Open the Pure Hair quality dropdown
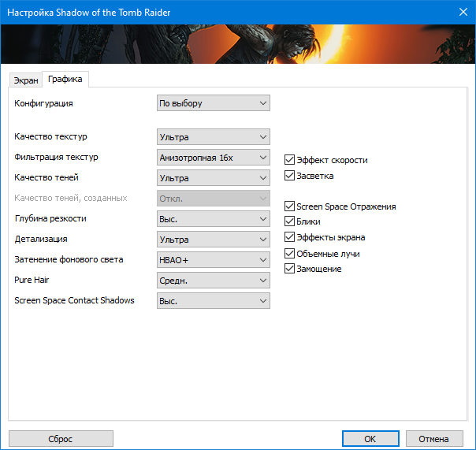The height and width of the screenshot is (450, 476). tap(213, 280)
